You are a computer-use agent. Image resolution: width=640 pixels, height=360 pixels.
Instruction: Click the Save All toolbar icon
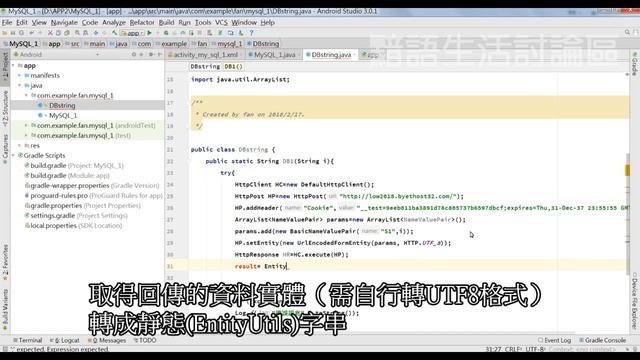(x=13, y=33)
